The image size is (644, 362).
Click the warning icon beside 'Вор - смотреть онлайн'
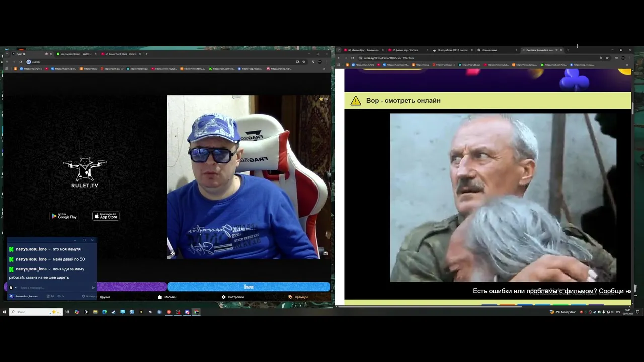pyautogui.click(x=356, y=101)
